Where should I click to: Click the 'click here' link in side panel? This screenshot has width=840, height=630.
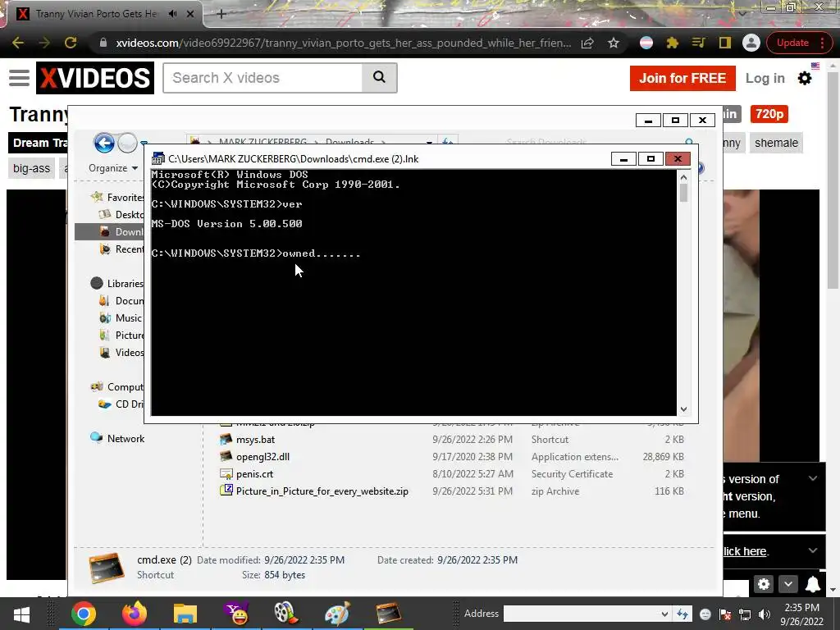(x=745, y=551)
